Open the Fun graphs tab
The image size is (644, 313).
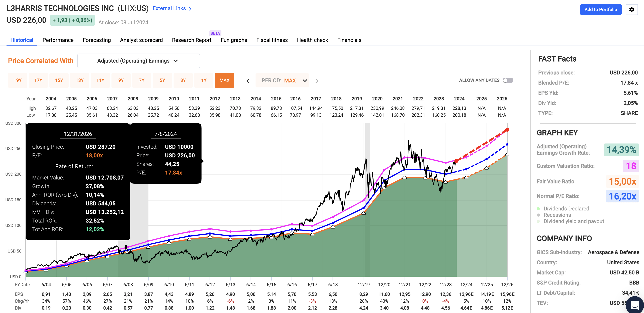(234, 40)
